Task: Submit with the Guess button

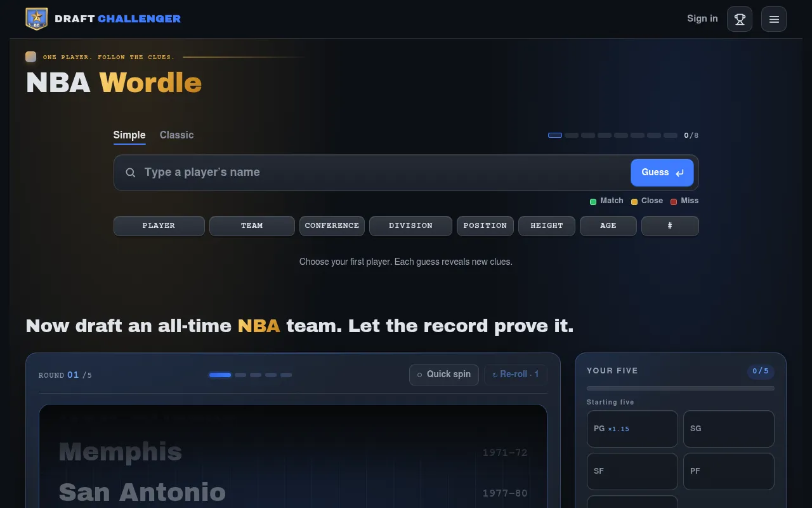Action: pyautogui.click(x=662, y=173)
